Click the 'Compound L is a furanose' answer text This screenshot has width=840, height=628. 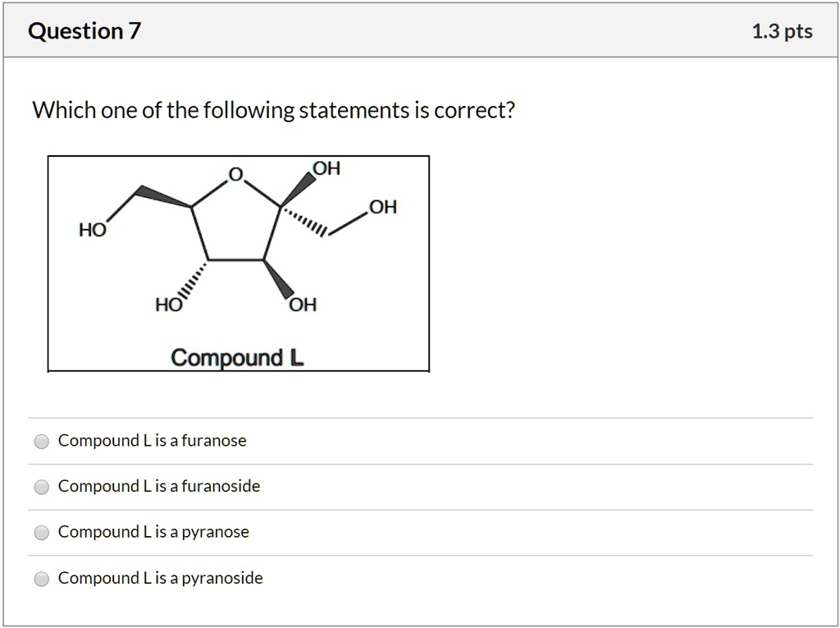152,441
